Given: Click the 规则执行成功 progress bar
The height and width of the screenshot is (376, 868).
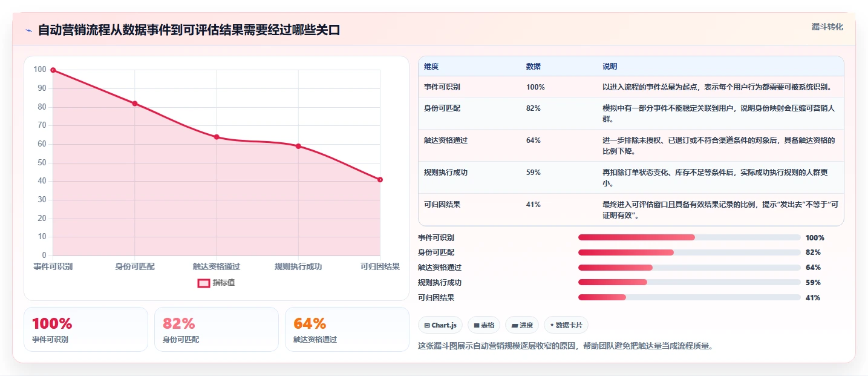Looking at the screenshot, I should (689, 282).
